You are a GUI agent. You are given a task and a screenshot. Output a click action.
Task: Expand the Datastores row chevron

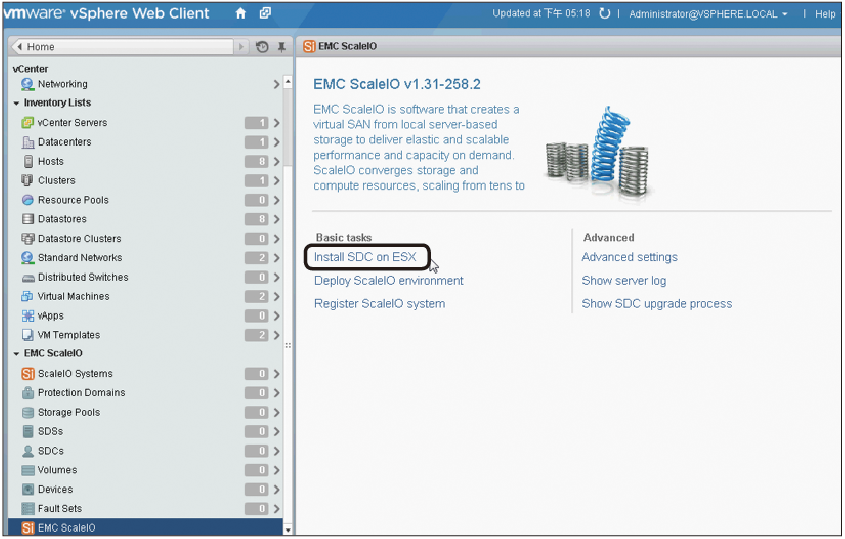point(276,219)
